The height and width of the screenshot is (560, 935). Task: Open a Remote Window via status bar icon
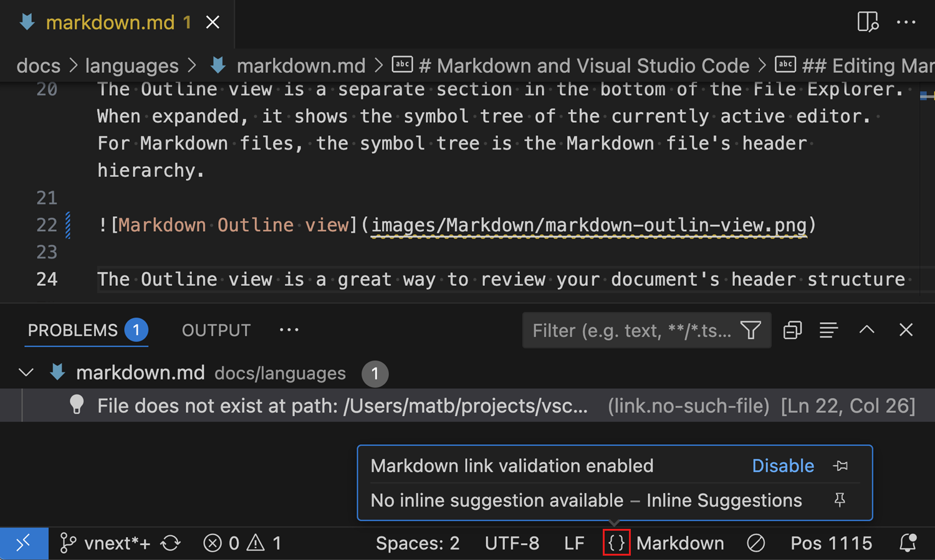[x=24, y=543]
